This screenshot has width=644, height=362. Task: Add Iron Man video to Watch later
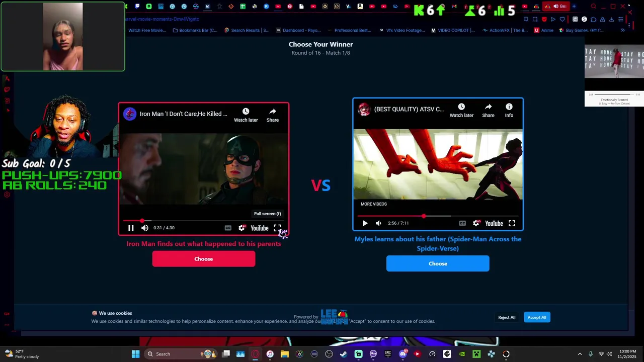246,115
